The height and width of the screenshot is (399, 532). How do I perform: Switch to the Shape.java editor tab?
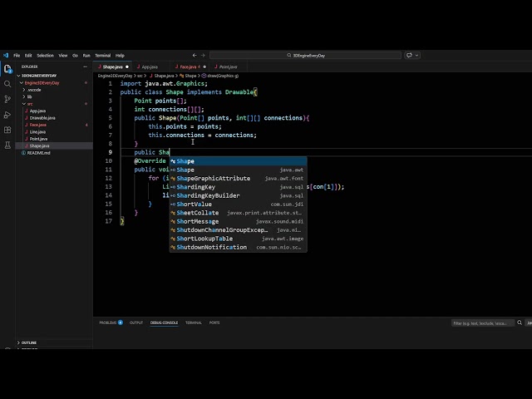coord(113,66)
